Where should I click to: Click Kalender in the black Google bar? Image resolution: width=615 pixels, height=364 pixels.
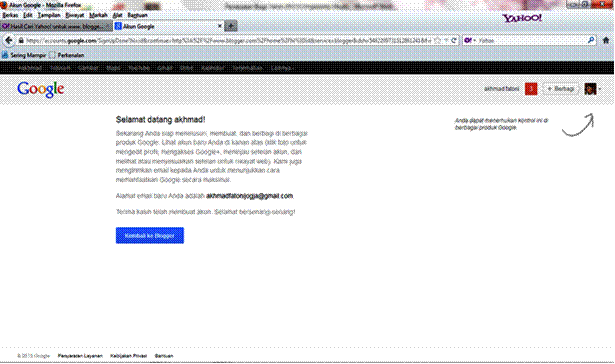coord(213,68)
